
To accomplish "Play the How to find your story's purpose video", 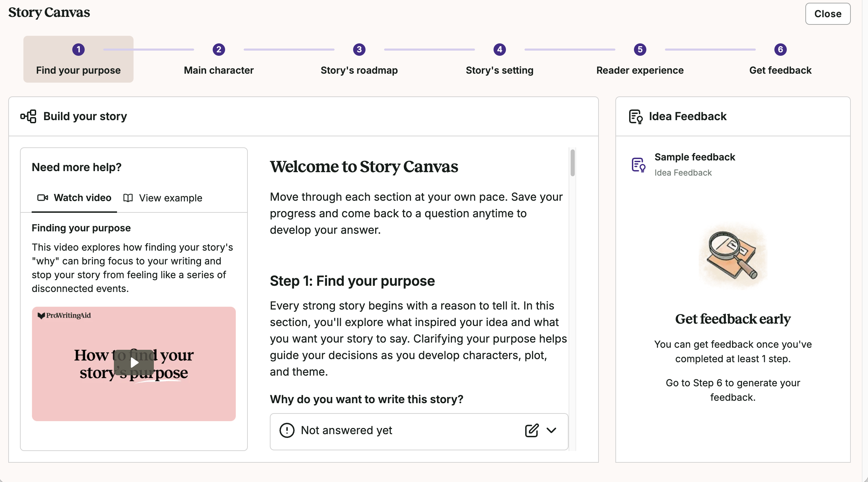I will pos(134,363).
